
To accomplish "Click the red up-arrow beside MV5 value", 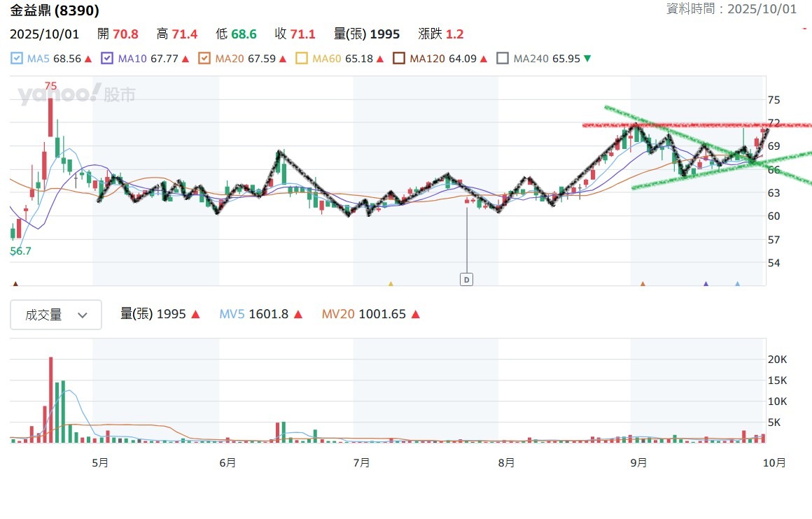I will 298,315.
